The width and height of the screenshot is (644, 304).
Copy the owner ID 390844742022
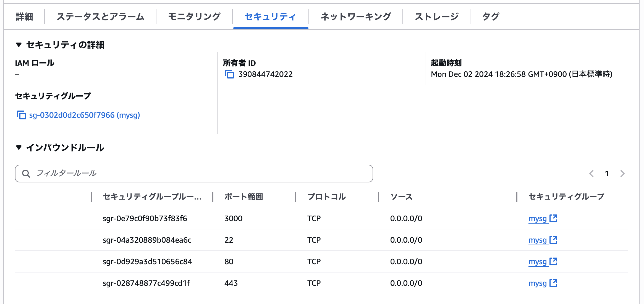pyautogui.click(x=229, y=74)
